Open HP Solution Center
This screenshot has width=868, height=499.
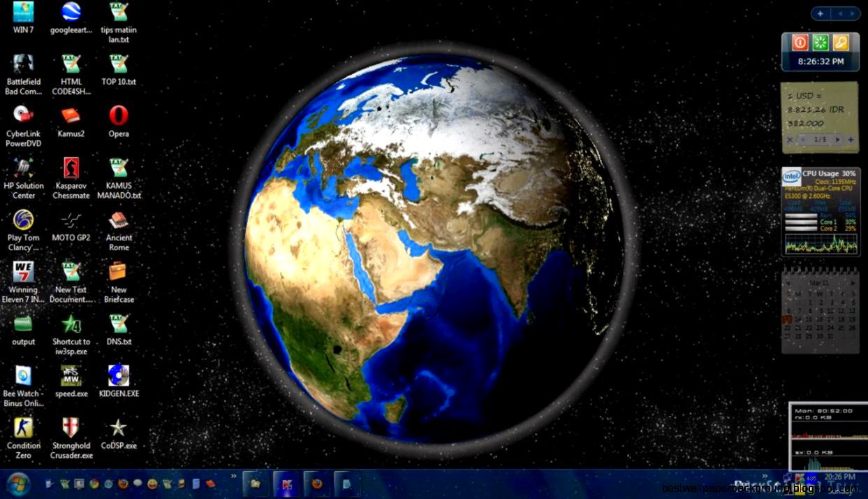(x=23, y=178)
